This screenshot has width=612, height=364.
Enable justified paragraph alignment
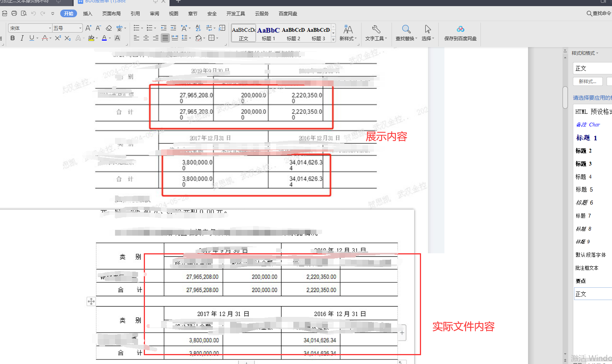pyautogui.click(x=165, y=38)
